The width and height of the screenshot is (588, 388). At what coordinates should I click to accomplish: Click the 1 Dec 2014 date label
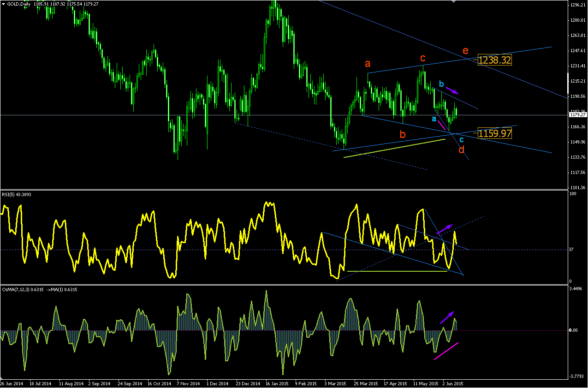coord(217,384)
